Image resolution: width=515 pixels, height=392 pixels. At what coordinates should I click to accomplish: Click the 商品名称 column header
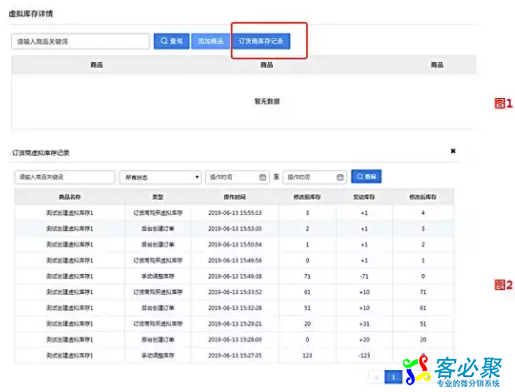(70, 197)
